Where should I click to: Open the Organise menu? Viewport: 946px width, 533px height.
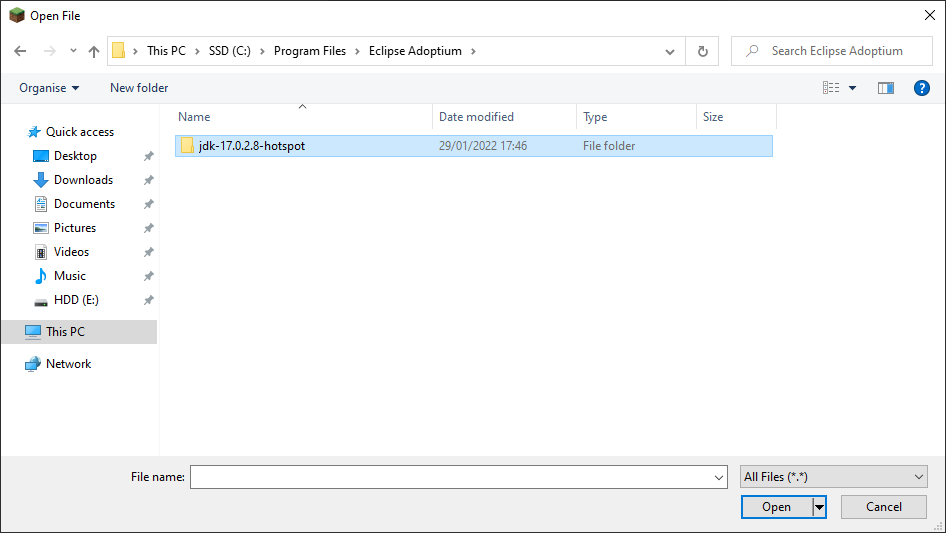point(49,88)
